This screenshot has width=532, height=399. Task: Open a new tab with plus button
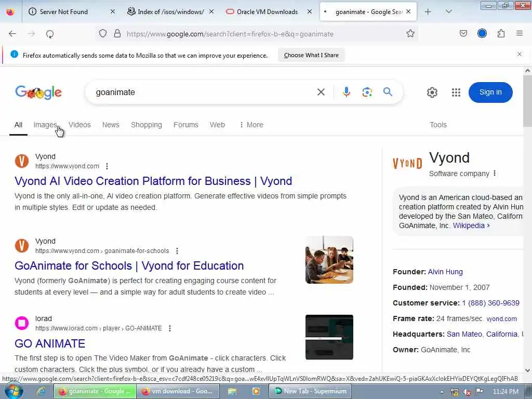pyautogui.click(x=428, y=11)
